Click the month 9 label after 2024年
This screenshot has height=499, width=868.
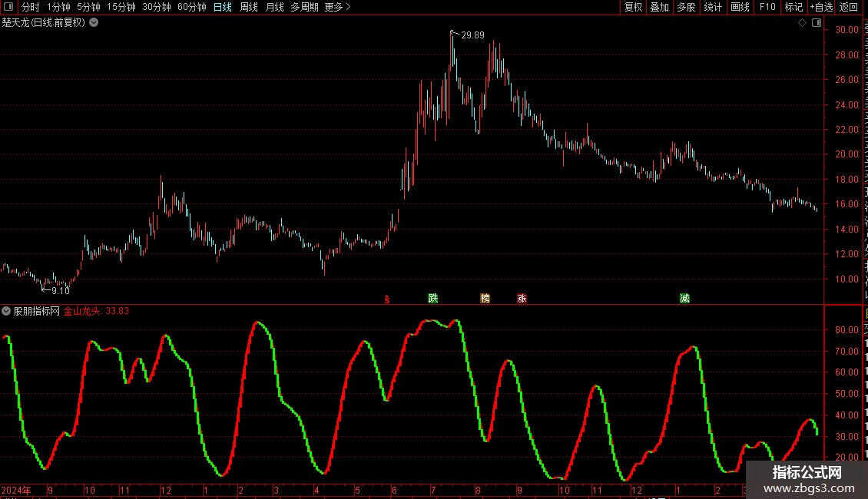point(51,490)
